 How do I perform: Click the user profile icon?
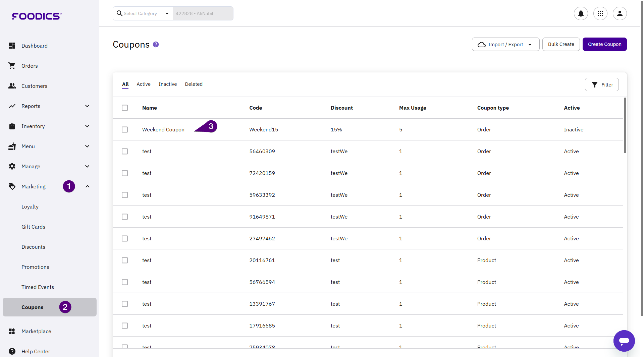click(x=620, y=13)
